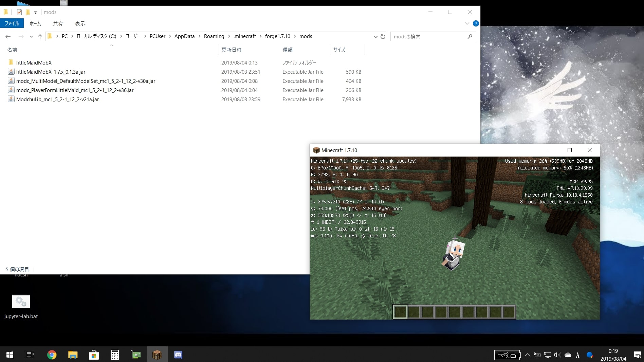Launch Chrome from taskbar

(x=52, y=355)
